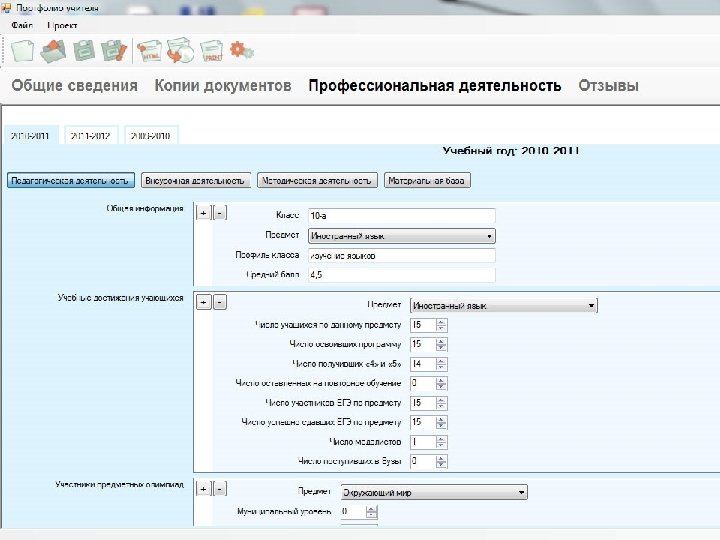Open the Предмет dropdown in Общая информация
The width and height of the screenshot is (720, 540).
401,236
